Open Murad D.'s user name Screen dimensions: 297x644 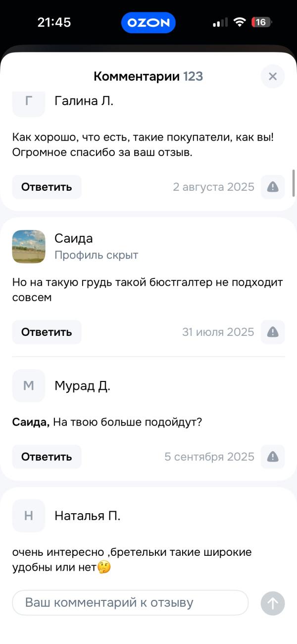pos(82,386)
